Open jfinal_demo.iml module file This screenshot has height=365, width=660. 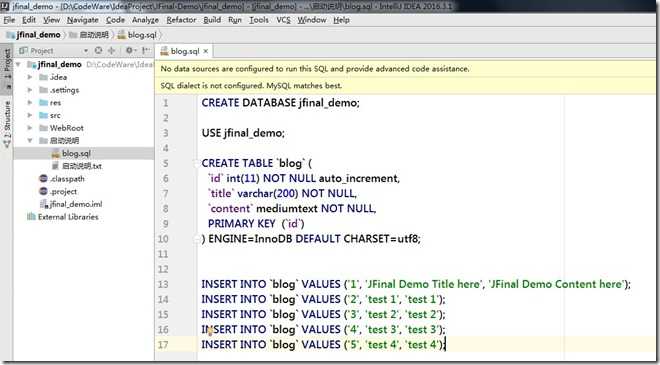[x=71, y=204]
